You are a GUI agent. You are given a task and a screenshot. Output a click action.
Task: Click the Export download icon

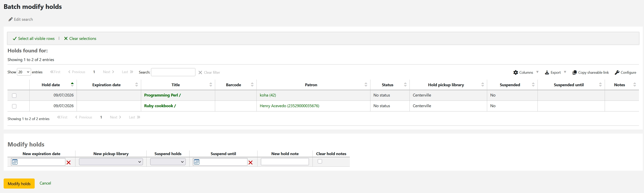click(547, 72)
